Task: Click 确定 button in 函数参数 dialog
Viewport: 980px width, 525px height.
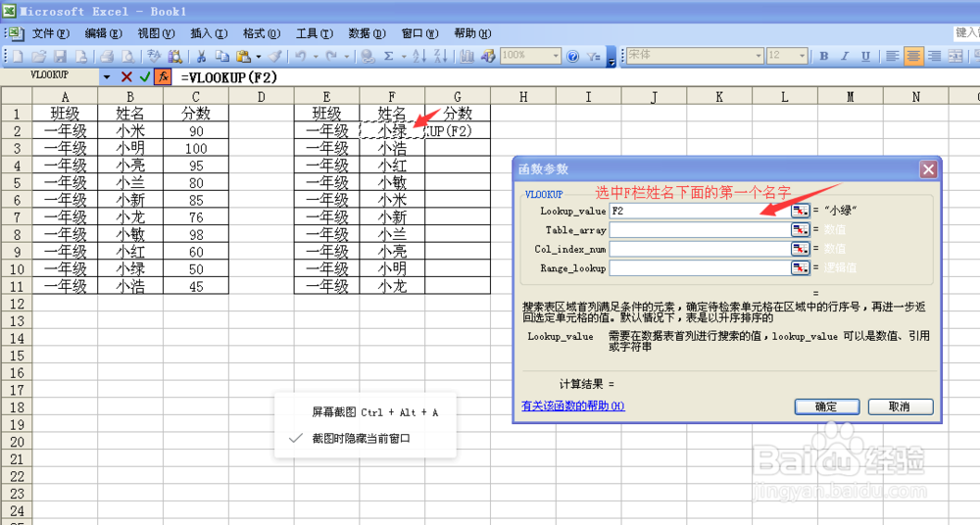Action: (x=827, y=406)
